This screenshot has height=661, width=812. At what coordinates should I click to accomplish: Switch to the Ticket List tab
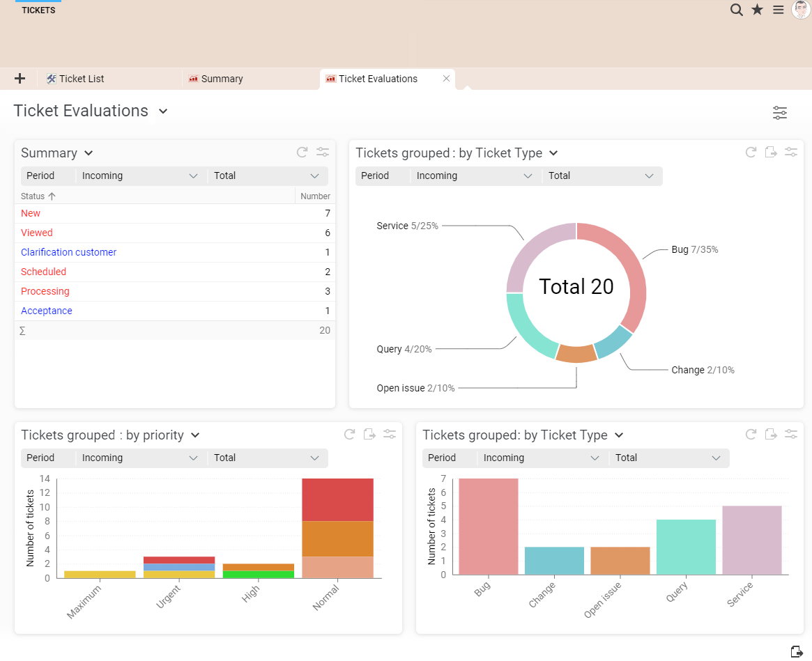81,79
